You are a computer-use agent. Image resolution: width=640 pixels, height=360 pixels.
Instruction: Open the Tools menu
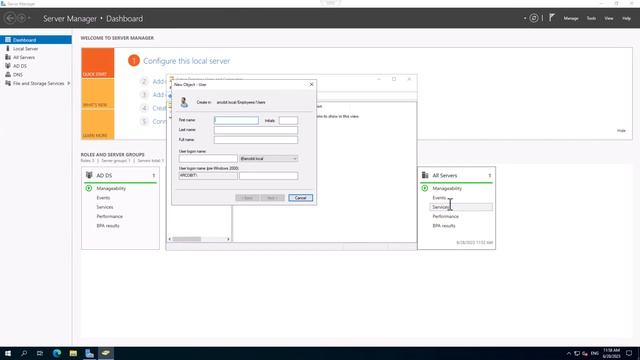pos(591,18)
